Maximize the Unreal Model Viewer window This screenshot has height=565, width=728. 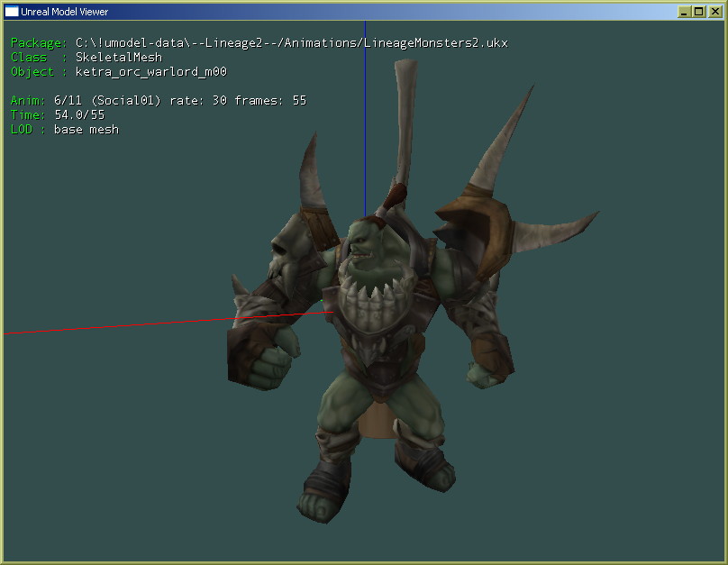coord(698,12)
